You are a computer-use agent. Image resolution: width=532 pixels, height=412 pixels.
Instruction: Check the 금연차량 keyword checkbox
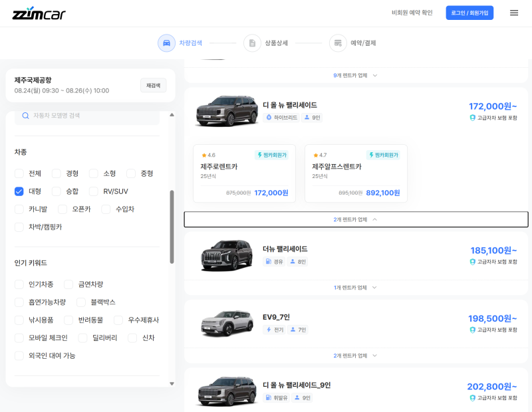point(68,284)
